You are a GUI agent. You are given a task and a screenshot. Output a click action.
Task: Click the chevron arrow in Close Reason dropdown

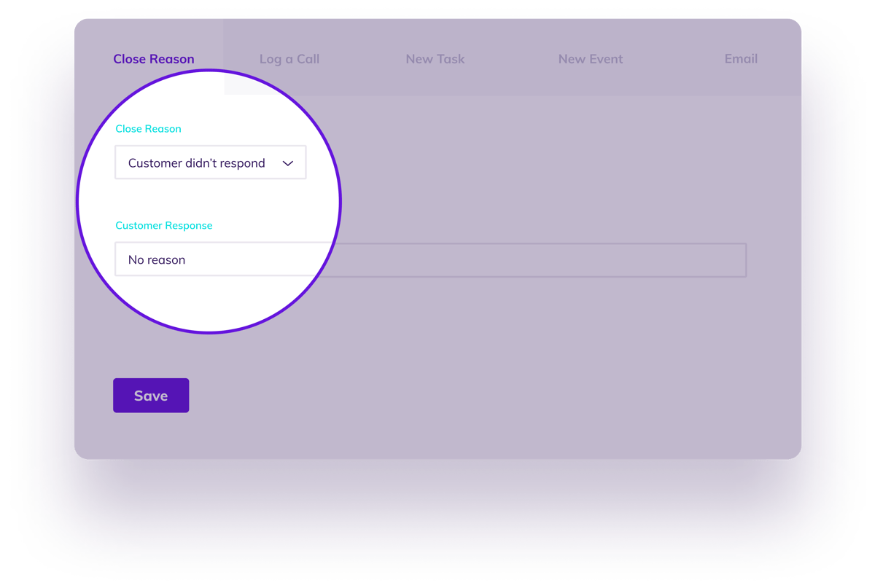(x=288, y=163)
